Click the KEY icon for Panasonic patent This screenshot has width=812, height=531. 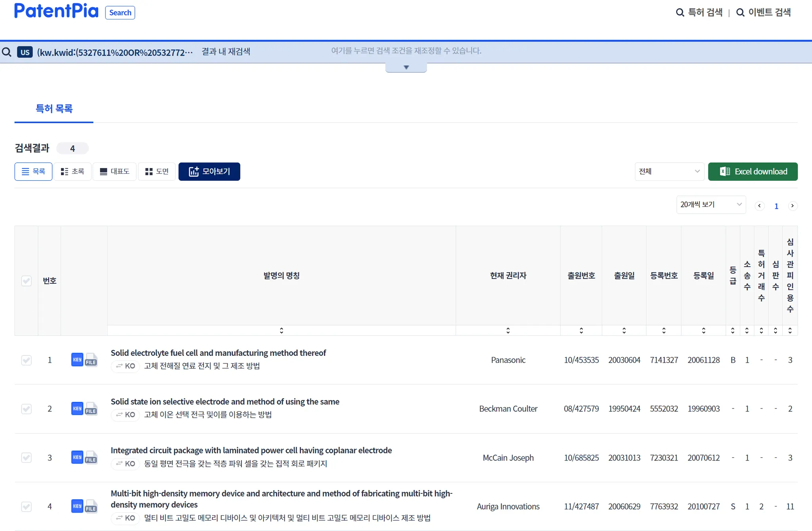click(x=77, y=359)
